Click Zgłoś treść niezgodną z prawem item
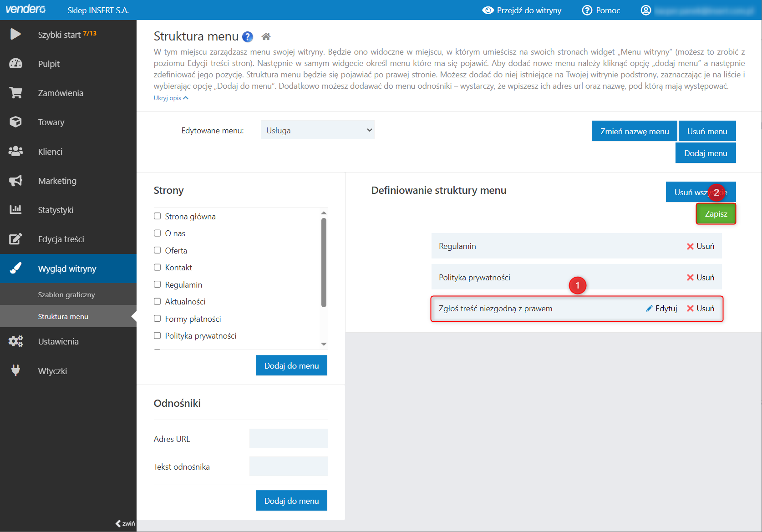Screen dimensions: 762x532 coord(576,309)
